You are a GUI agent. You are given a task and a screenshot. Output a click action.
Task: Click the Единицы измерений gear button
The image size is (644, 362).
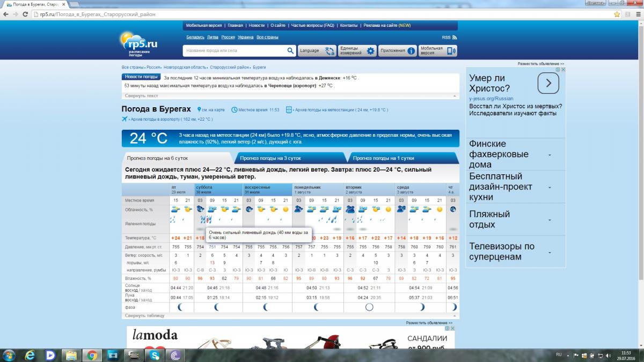point(371,51)
